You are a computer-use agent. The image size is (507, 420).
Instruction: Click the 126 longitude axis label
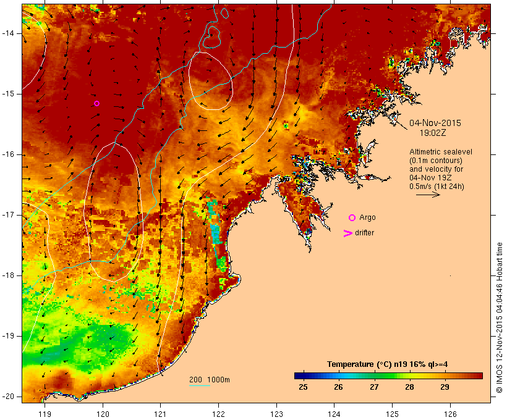450,414
